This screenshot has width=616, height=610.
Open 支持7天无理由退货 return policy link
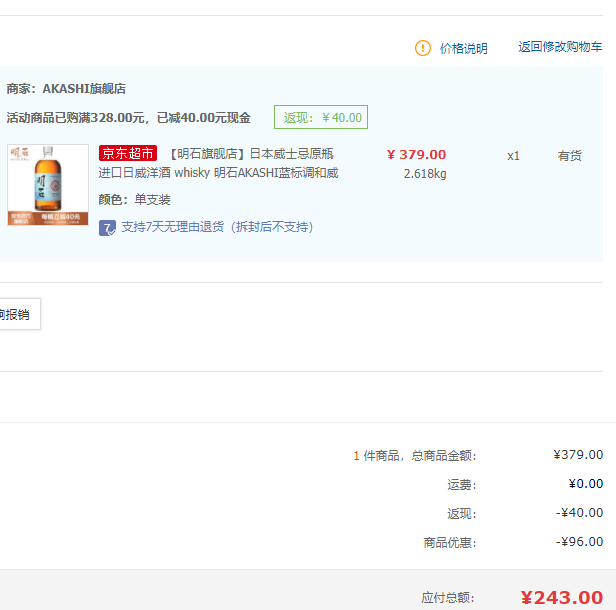[217, 227]
